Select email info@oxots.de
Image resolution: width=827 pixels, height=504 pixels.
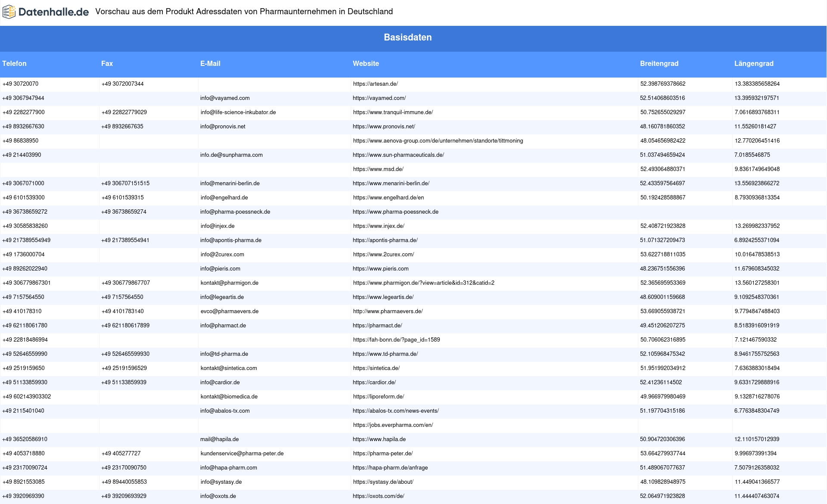coord(218,496)
